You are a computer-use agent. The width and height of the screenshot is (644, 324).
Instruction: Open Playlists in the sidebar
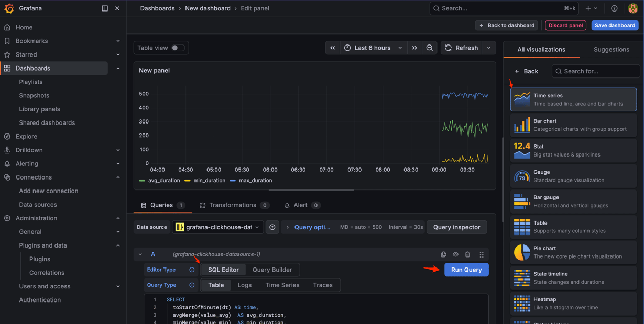click(x=31, y=82)
